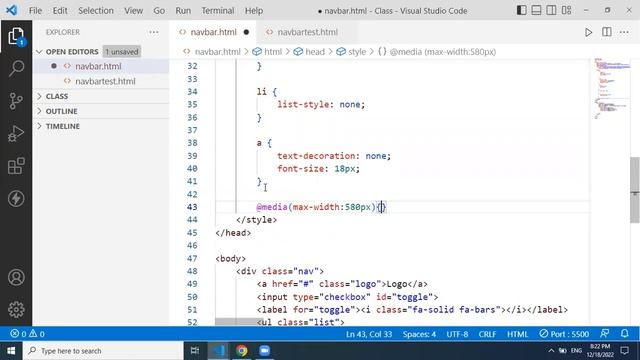The height and width of the screenshot is (360, 640).
Task: Open the View menu
Action: tap(133, 11)
